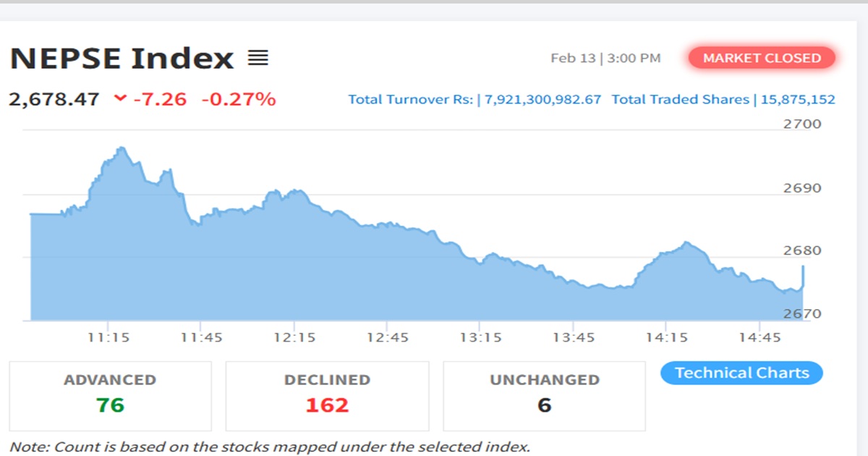The width and height of the screenshot is (868, 456).
Task: Click the percent change -0.27%
Action: 238,99
